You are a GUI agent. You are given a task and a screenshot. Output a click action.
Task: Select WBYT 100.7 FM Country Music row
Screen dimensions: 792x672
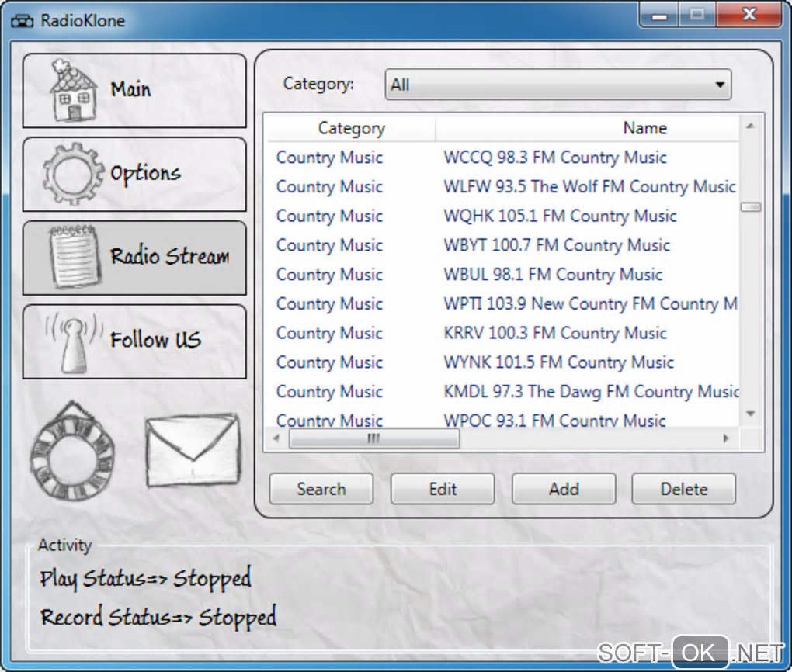point(502,245)
